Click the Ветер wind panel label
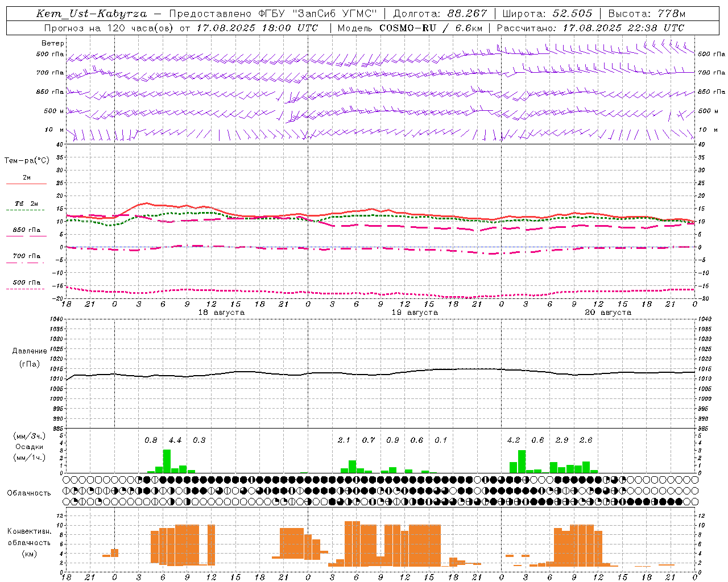Screen dimensions: 728x582 pos(53,43)
